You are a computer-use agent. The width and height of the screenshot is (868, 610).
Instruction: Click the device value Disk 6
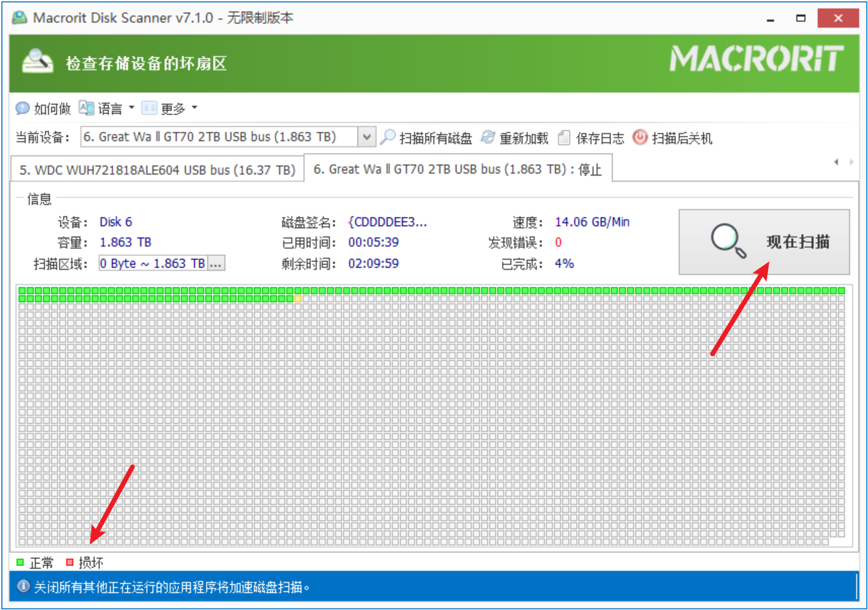[116, 222]
